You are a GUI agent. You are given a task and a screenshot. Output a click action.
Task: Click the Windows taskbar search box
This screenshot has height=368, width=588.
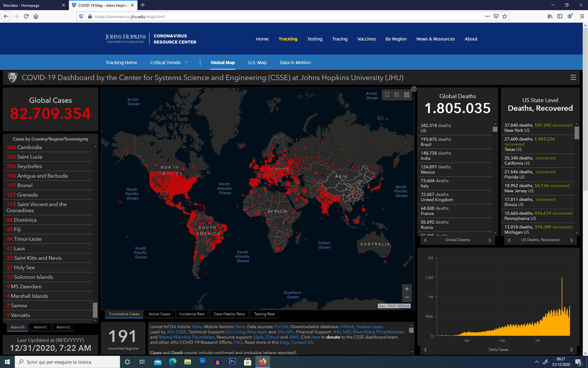[68, 362]
